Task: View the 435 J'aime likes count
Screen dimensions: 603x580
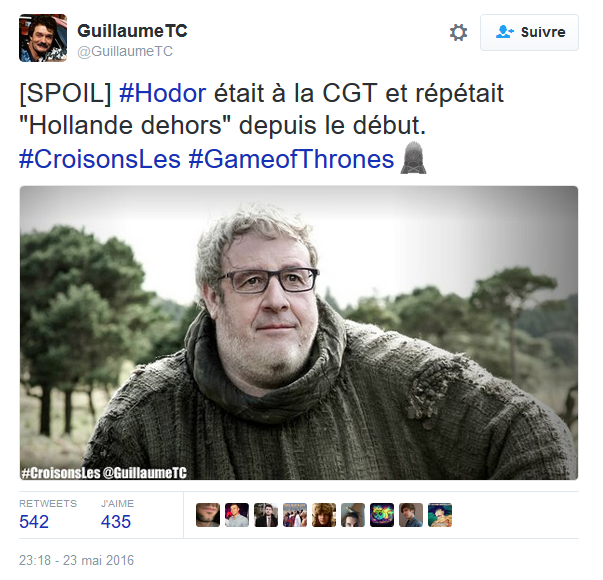Action: pos(116,522)
